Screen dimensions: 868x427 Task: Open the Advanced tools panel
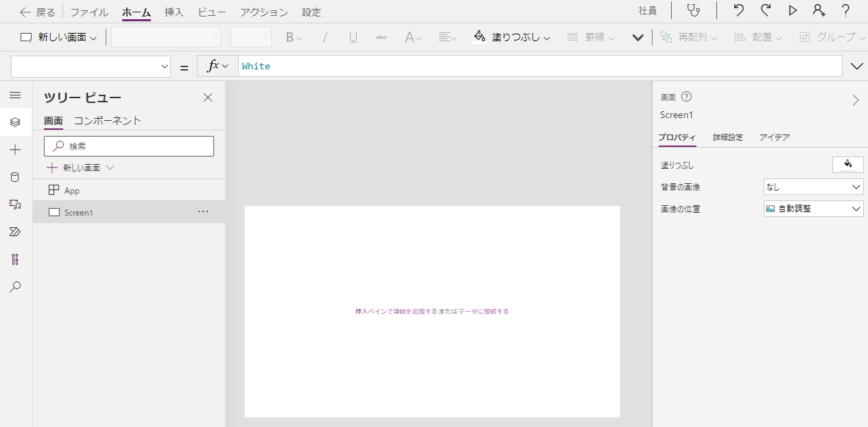[15, 259]
